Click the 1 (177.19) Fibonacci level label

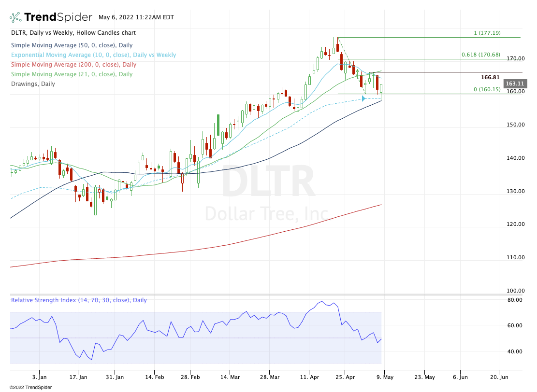point(487,33)
